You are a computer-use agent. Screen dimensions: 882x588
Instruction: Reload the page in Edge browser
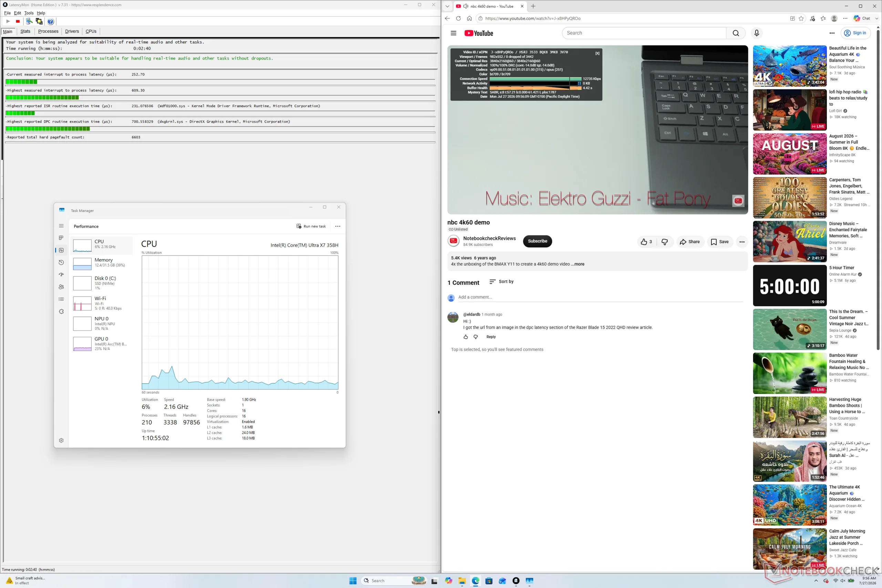[x=458, y=18]
